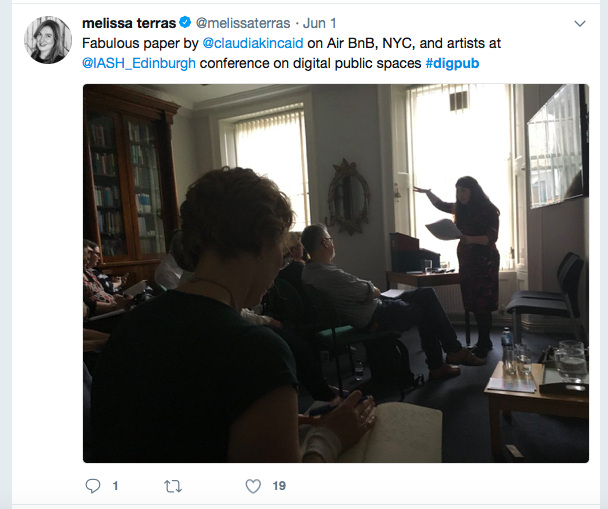
Task: Visit the @IASH_Edinburgh mention
Action: (x=139, y=63)
